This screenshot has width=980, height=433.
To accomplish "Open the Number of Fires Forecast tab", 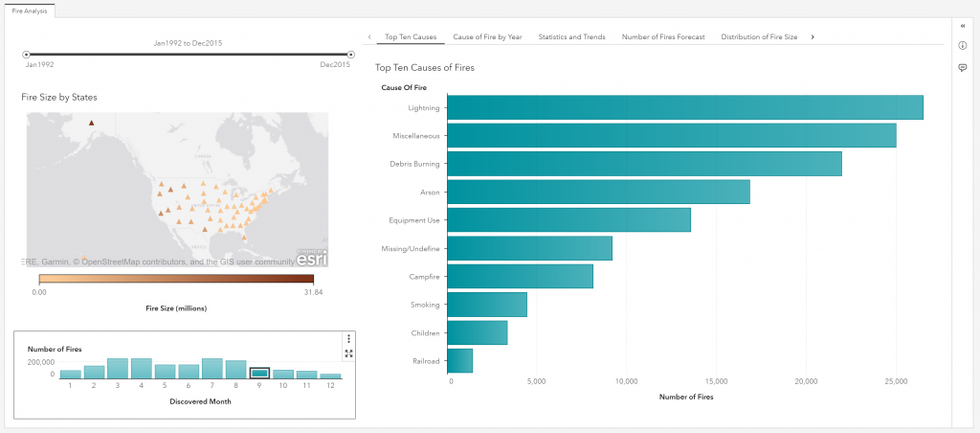I will [663, 36].
